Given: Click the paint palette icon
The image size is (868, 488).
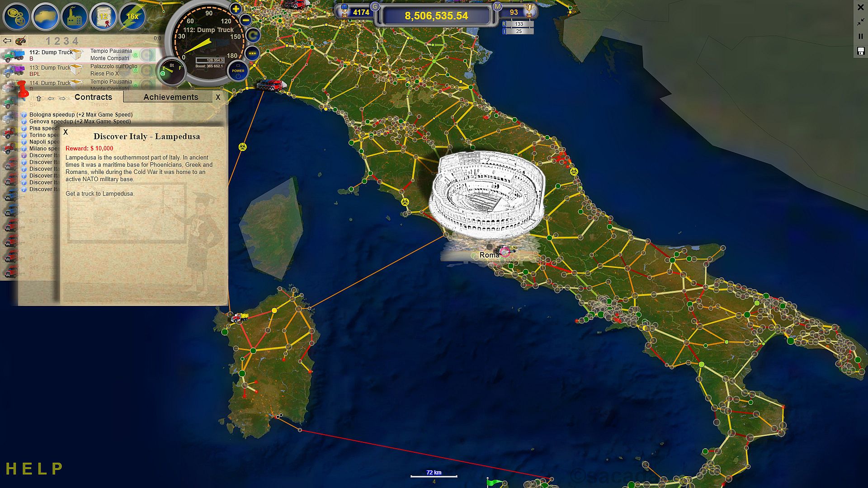Looking at the screenshot, I should pyautogui.click(x=21, y=41).
